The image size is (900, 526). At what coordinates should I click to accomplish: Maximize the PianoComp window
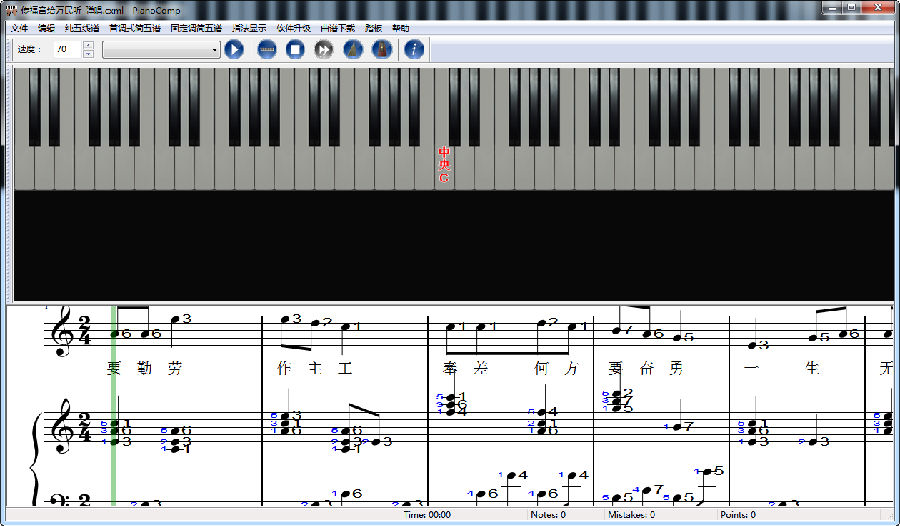click(x=852, y=7)
